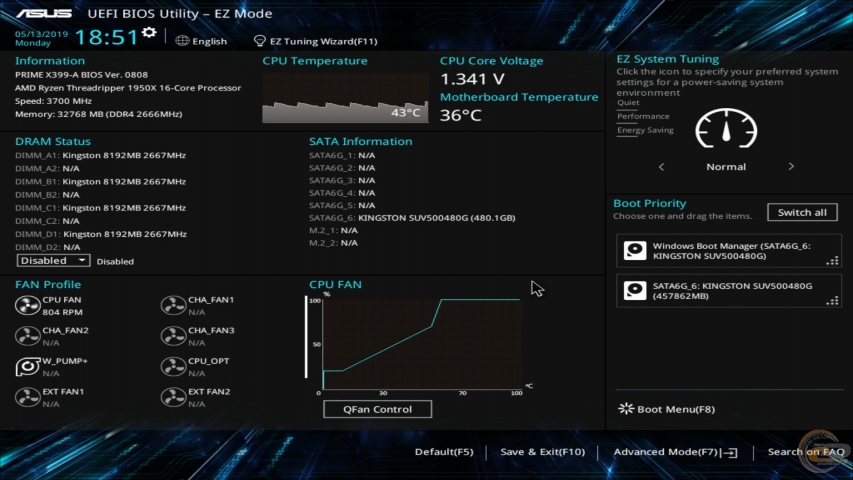Click the M.2_1 N/A row
Image resolution: width=853 pixels, height=480 pixels.
pos(333,230)
